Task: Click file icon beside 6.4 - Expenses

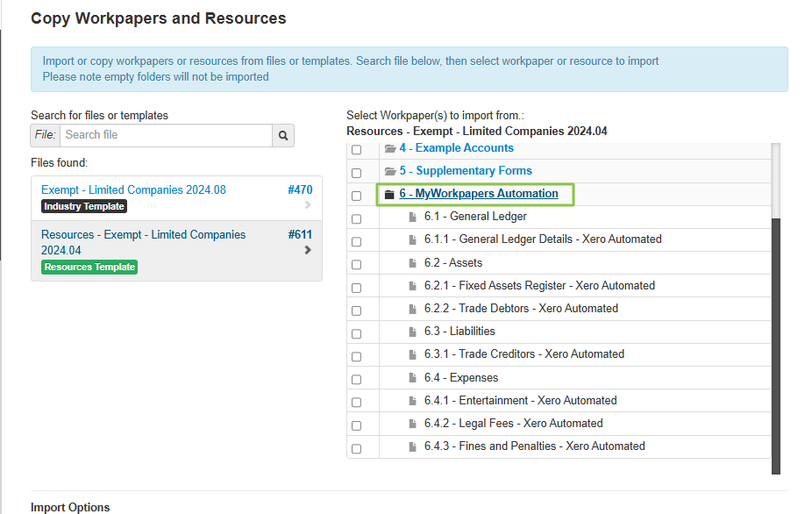Action: (x=413, y=378)
